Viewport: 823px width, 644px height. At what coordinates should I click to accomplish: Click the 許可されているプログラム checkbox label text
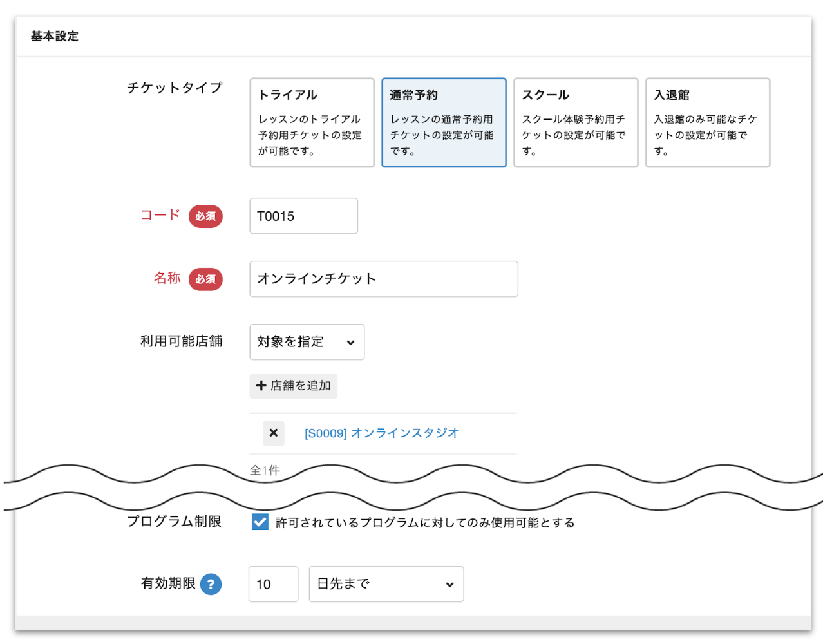pyautogui.click(x=425, y=523)
